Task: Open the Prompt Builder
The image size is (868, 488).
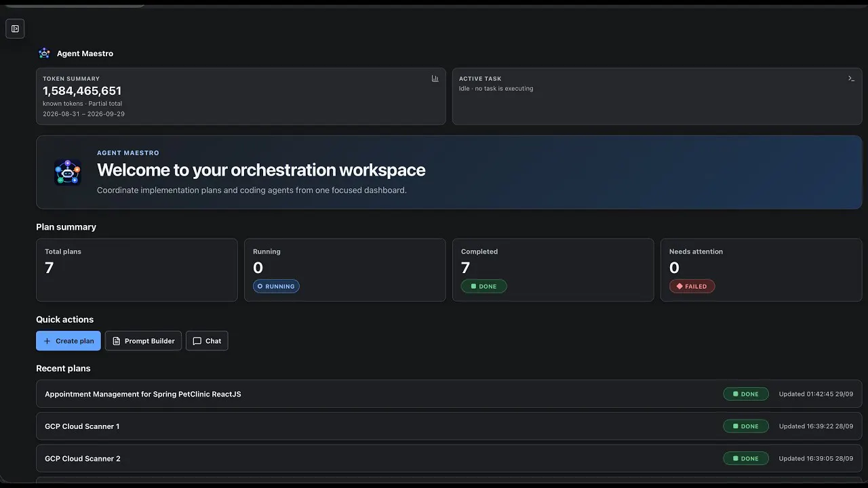Action: (x=143, y=341)
